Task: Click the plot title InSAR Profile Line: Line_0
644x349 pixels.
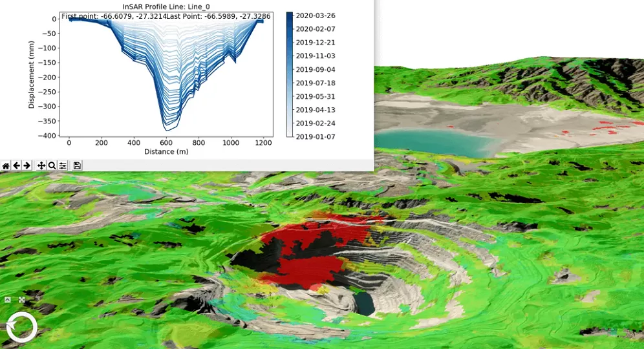Action: coord(166,6)
